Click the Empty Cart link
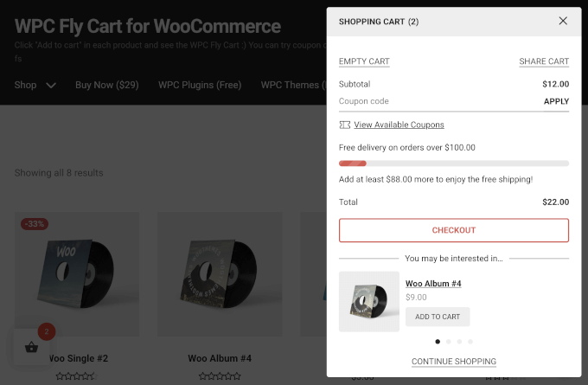 click(x=364, y=61)
